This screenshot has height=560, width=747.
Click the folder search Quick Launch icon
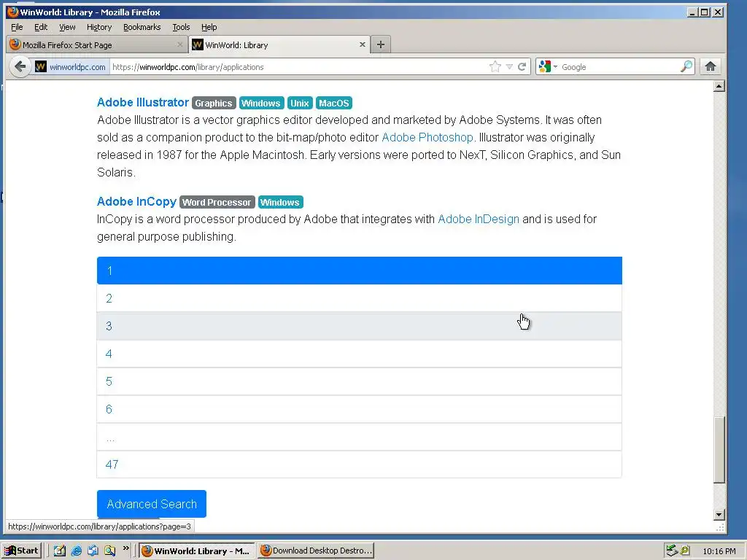point(109,551)
